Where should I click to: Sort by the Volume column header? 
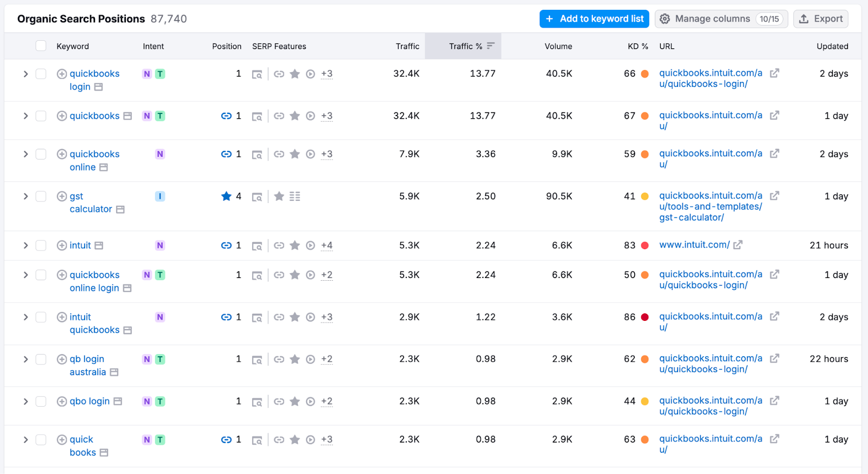tap(558, 46)
